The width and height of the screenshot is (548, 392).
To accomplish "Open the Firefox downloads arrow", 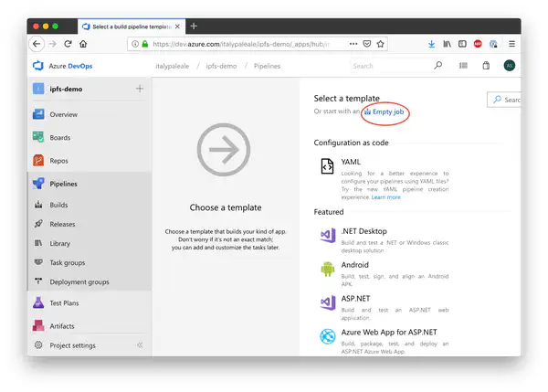I will (431, 43).
